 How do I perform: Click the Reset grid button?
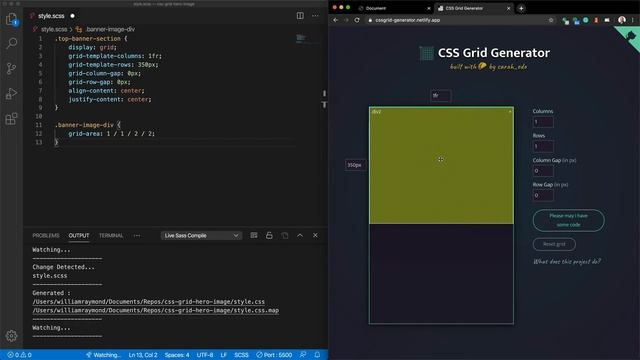tap(554, 244)
